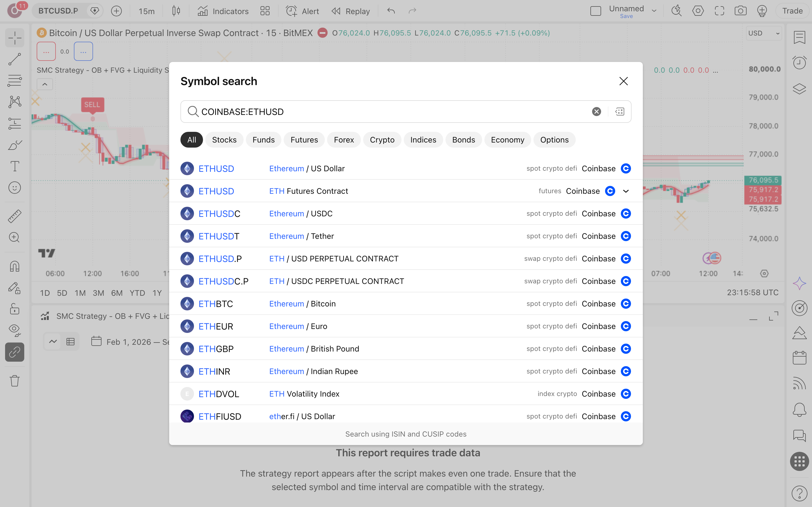Select the Futures filter tab
The image size is (812, 507).
[x=304, y=140]
